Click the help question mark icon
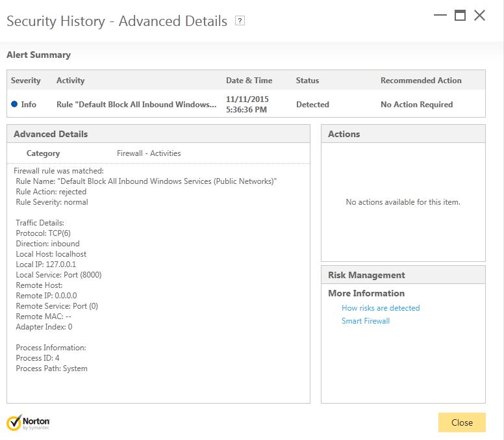Viewport: 504px width, 440px height. click(240, 21)
